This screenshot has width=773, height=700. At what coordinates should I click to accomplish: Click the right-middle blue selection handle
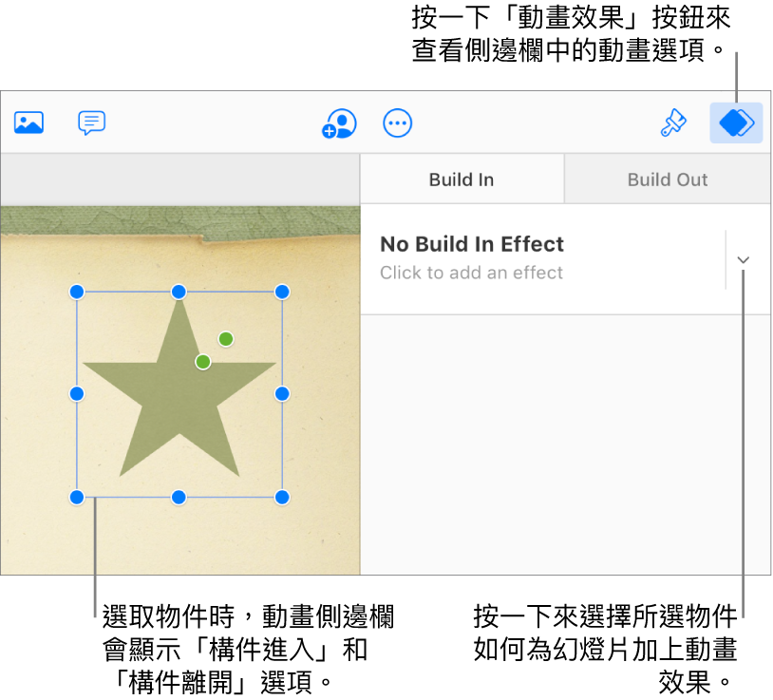282,394
